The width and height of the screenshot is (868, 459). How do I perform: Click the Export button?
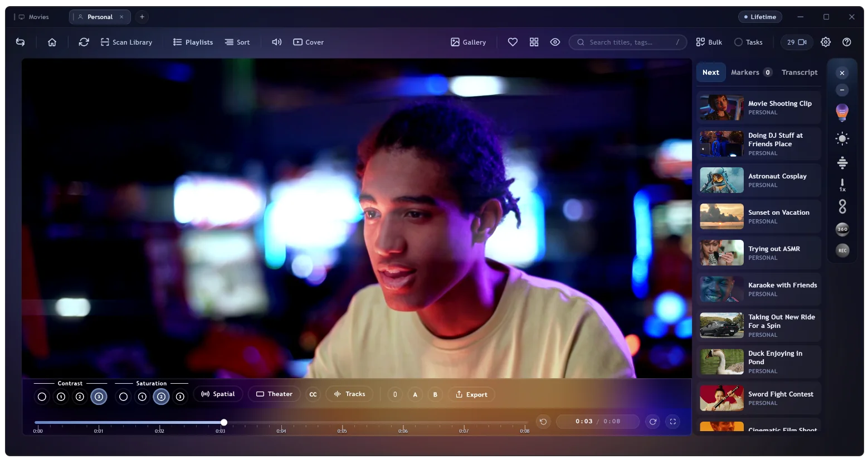click(x=472, y=394)
